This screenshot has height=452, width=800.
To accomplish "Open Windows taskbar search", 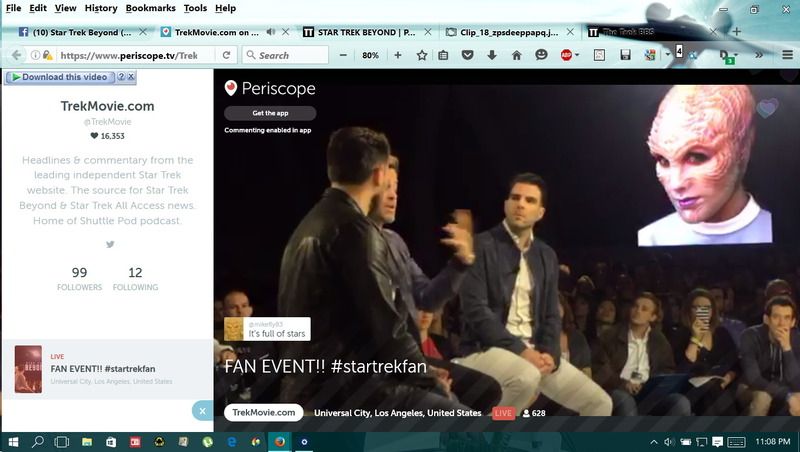I will pyautogui.click(x=38, y=442).
